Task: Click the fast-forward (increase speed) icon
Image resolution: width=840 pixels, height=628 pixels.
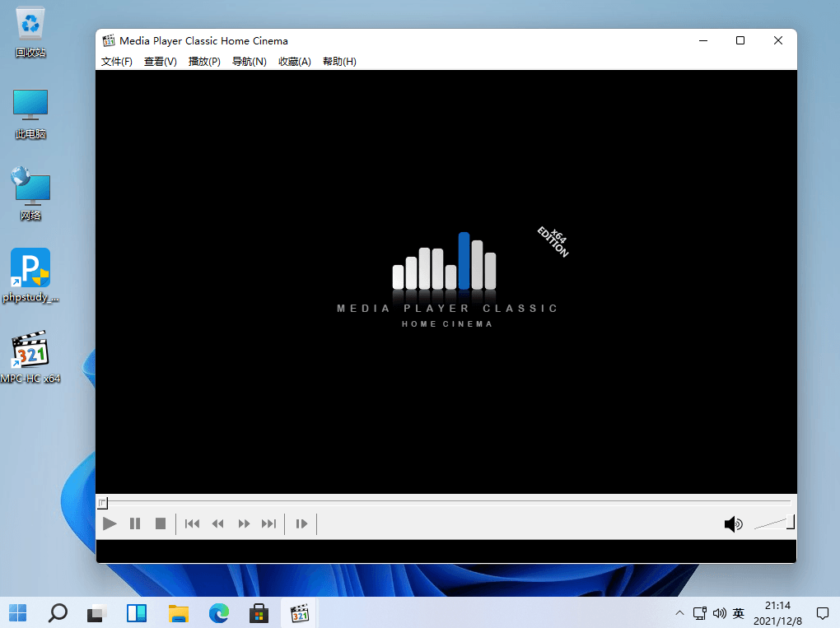Action: pyautogui.click(x=244, y=523)
